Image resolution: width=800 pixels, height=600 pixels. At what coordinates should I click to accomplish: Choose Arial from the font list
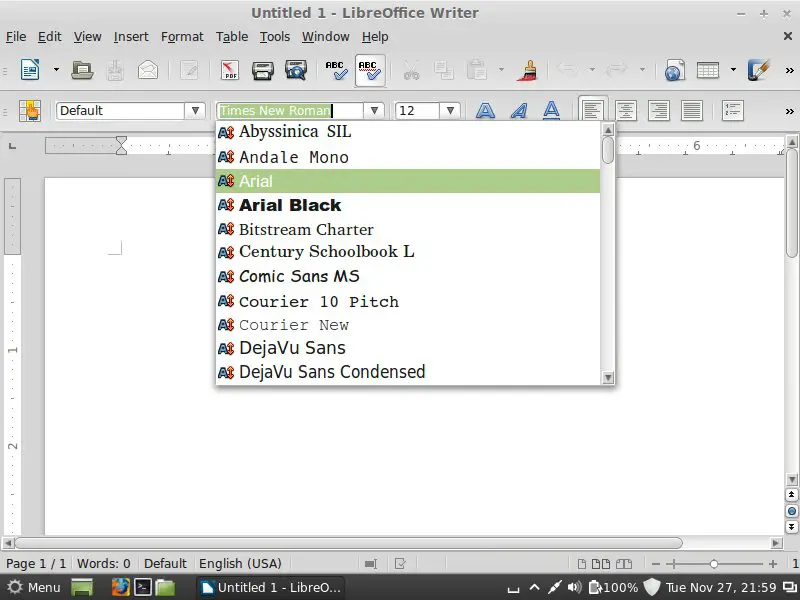[x=408, y=181]
